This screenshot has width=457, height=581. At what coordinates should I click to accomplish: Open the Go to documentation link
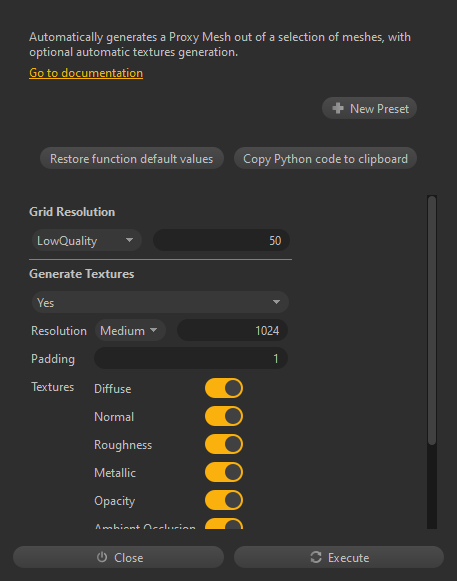86,73
